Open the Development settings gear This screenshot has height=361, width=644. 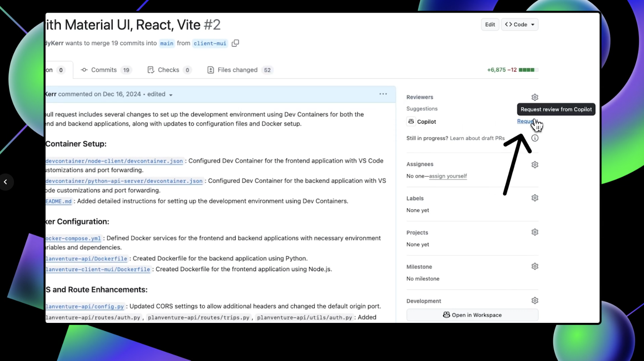pos(535,300)
